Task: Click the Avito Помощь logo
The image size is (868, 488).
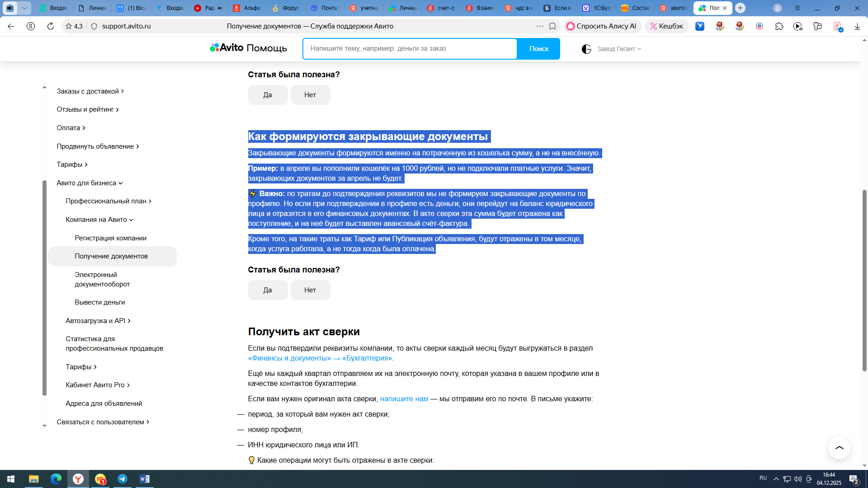Action: coord(248,48)
